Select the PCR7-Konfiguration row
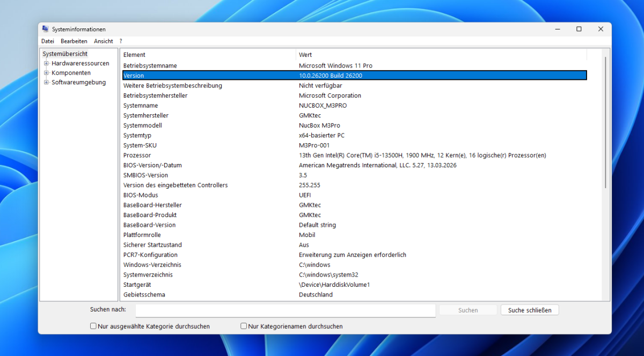 coord(354,255)
